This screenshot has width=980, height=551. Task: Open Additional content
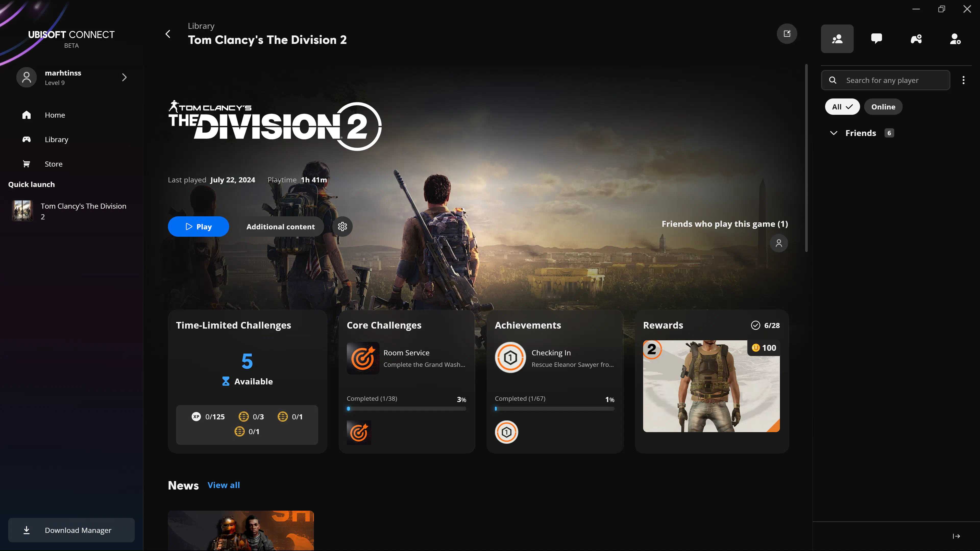280,227
